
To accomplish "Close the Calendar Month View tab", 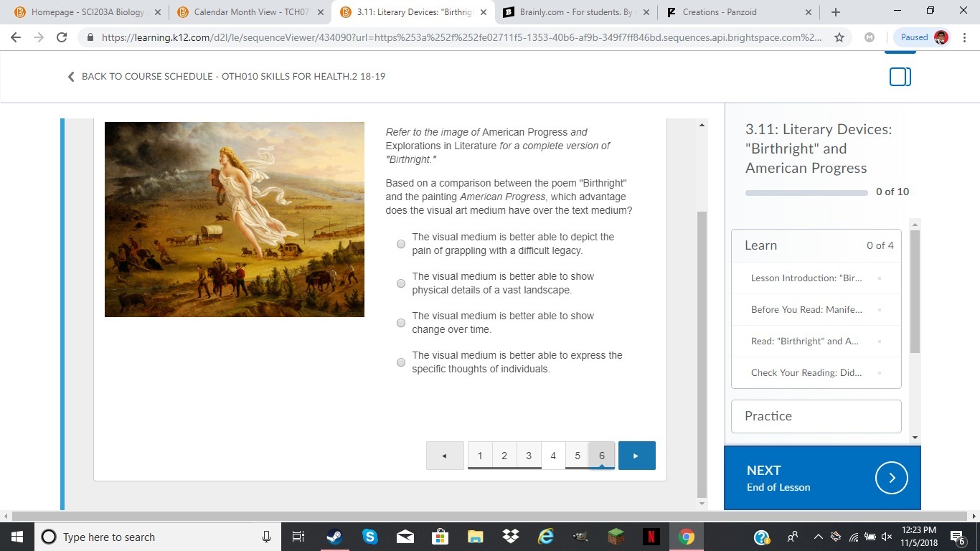I will click(x=321, y=12).
